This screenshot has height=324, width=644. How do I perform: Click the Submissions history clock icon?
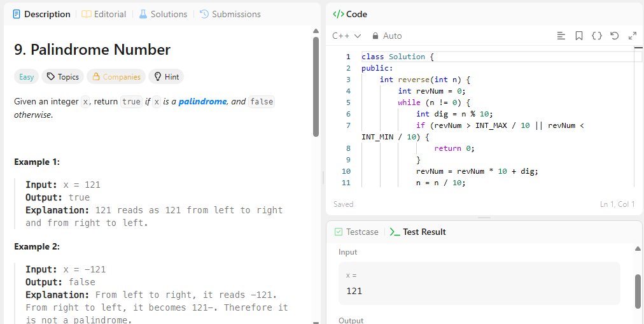pyautogui.click(x=204, y=14)
